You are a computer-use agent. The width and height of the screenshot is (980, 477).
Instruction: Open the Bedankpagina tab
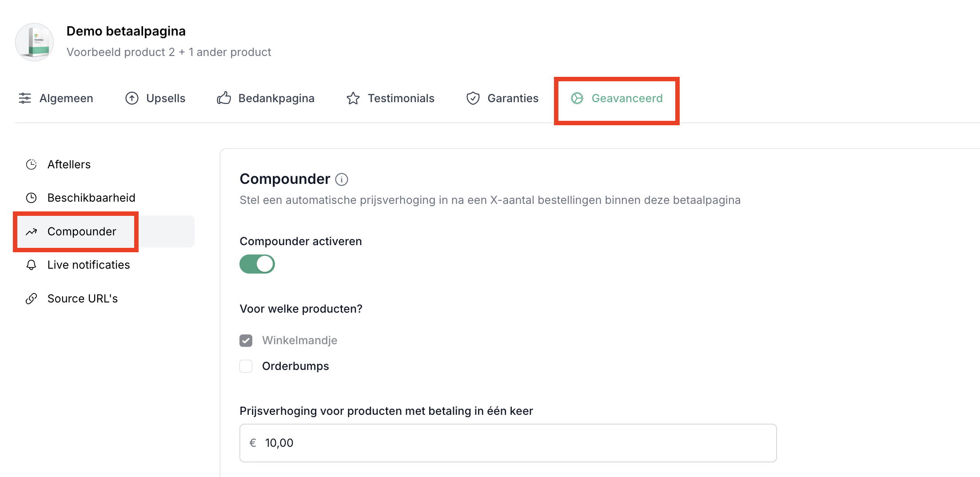(x=266, y=98)
